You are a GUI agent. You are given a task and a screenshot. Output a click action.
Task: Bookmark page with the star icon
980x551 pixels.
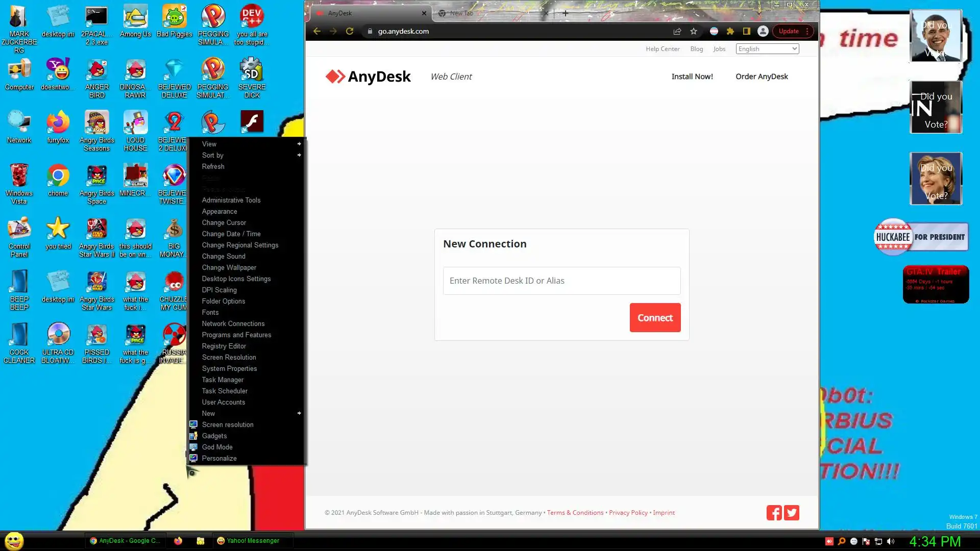click(x=694, y=31)
